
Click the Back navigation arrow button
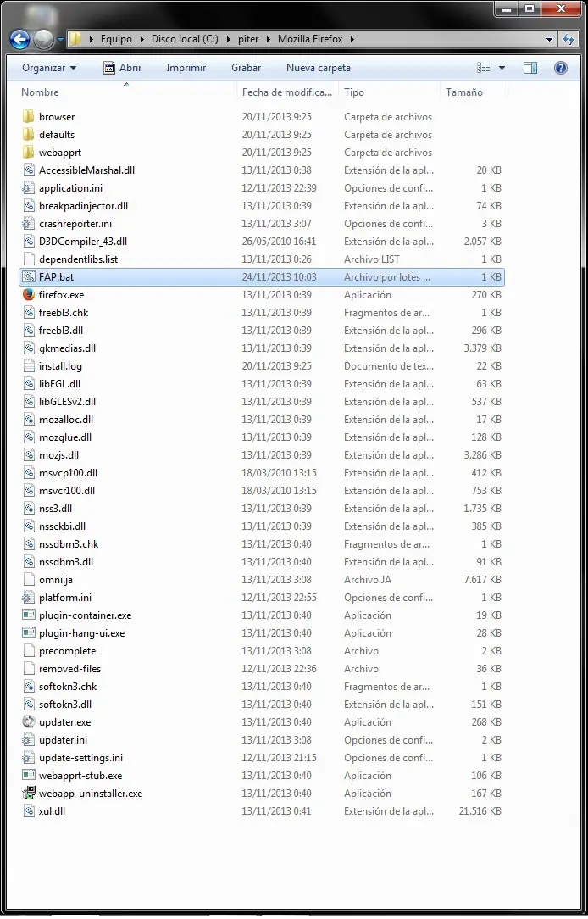coord(20,40)
